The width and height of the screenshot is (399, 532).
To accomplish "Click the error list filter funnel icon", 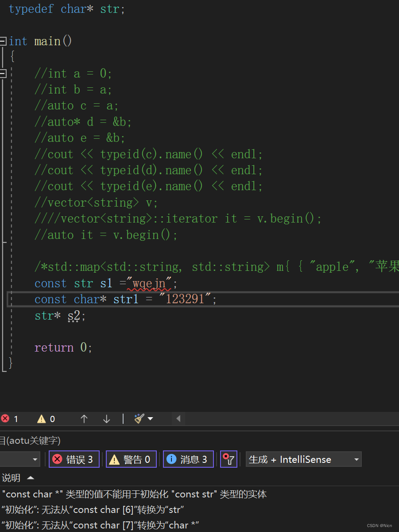I will point(229,459).
